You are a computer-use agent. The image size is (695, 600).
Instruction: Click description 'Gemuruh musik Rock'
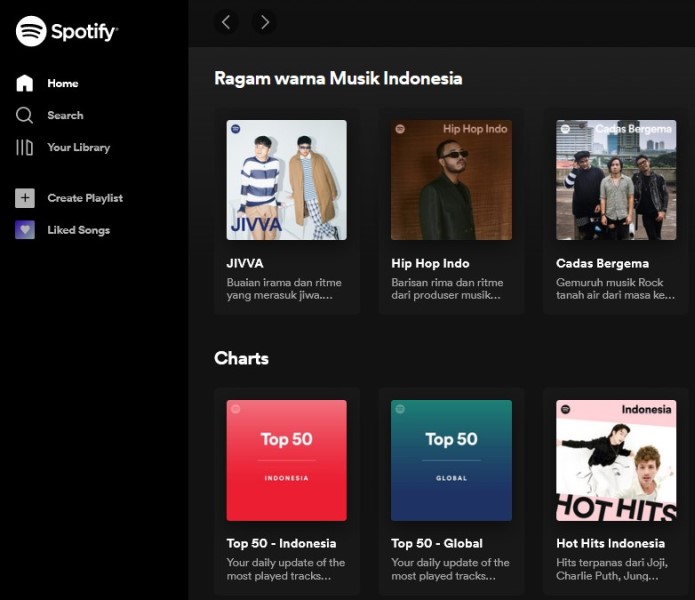click(x=609, y=282)
